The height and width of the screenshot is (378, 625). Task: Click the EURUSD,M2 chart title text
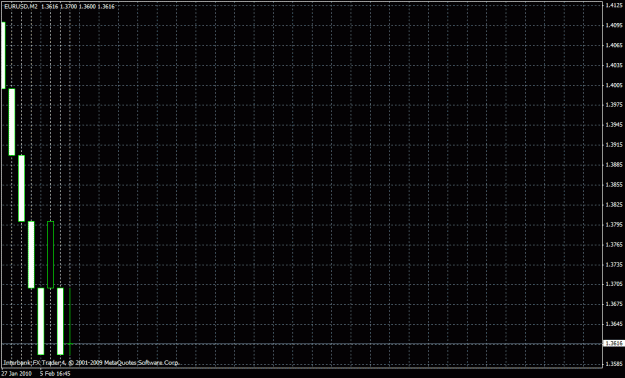(x=20, y=7)
